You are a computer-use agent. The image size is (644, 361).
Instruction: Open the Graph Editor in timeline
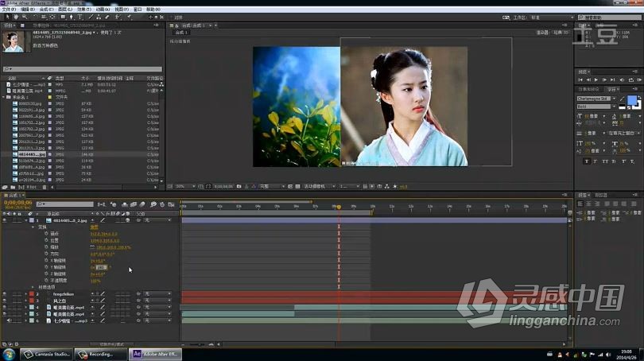[171, 204]
